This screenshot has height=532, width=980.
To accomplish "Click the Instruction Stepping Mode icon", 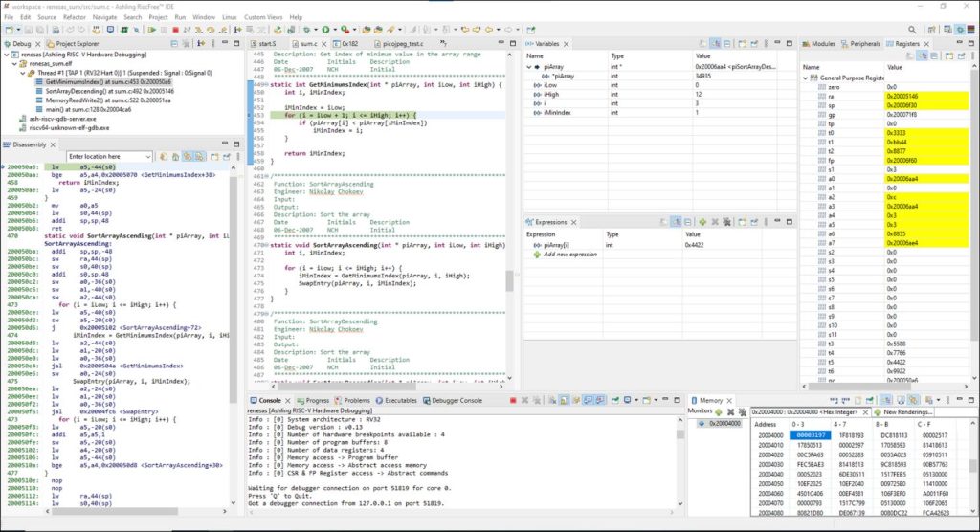I will (x=237, y=30).
